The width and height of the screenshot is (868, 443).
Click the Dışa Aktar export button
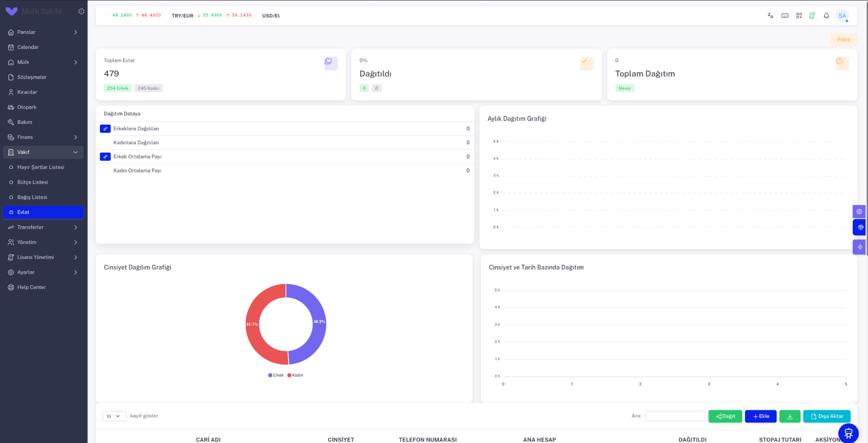pyautogui.click(x=827, y=416)
